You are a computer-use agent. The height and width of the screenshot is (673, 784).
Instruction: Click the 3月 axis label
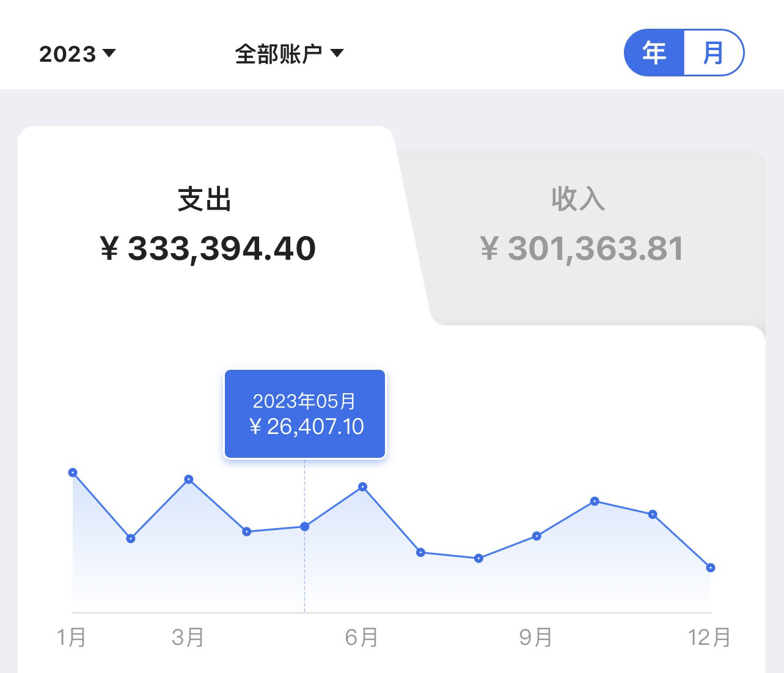(x=188, y=638)
